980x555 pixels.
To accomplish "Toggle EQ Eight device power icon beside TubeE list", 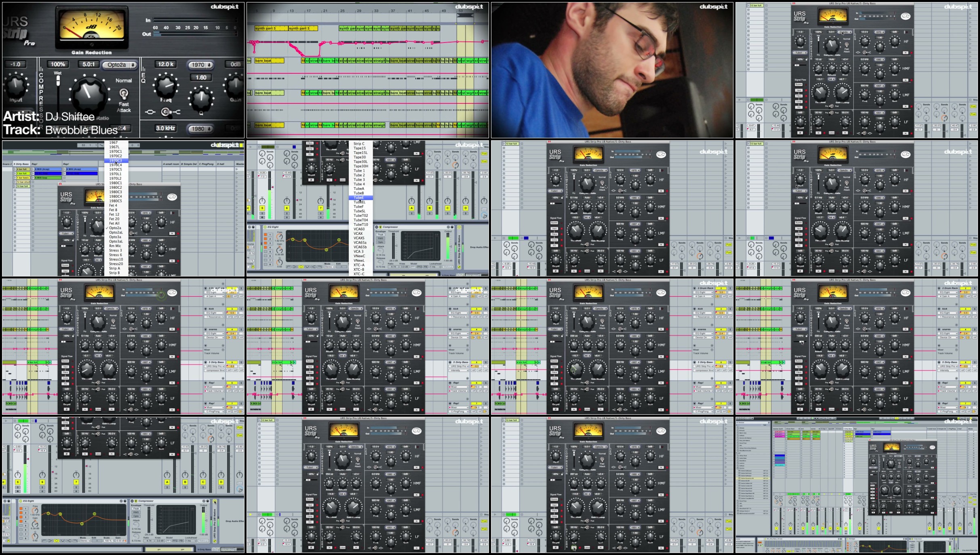I will (x=265, y=227).
